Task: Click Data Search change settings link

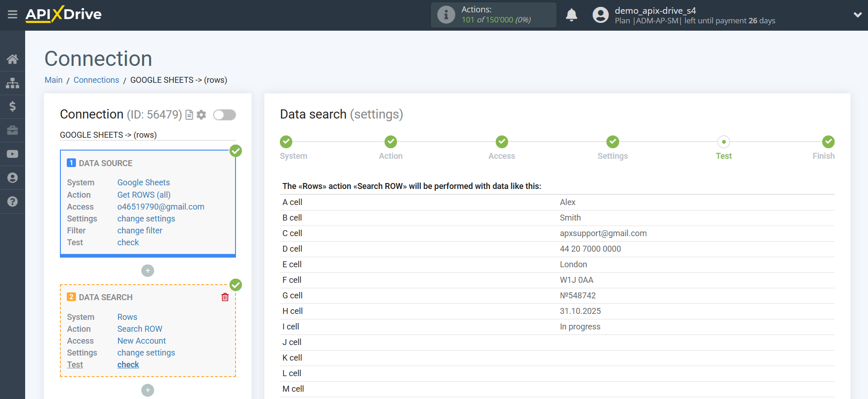Action: pos(146,353)
